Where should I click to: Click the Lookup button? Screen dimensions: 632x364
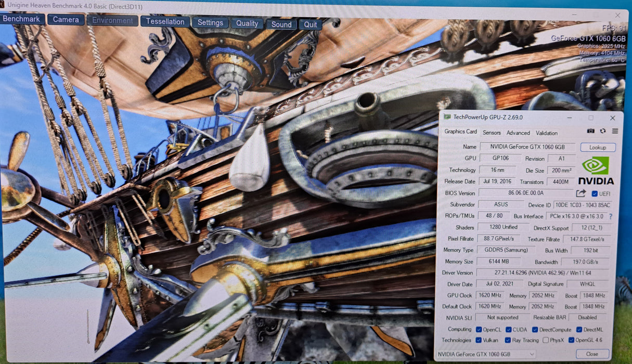[598, 148]
